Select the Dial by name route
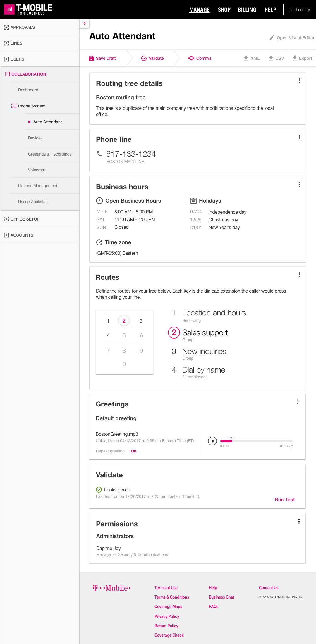 (x=204, y=370)
